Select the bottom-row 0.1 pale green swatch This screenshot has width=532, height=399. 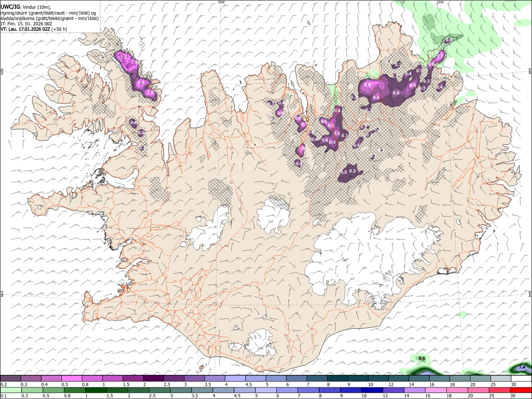pos(10,390)
